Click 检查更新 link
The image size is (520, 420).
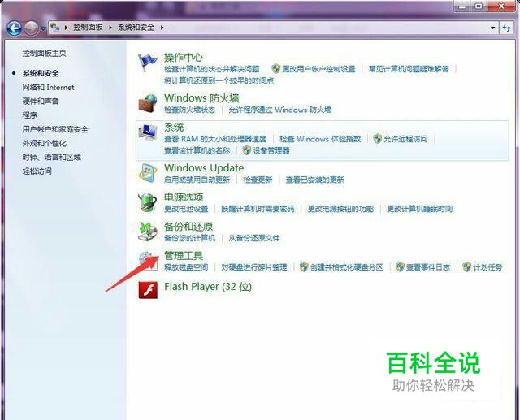pyautogui.click(x=258, y=180)
